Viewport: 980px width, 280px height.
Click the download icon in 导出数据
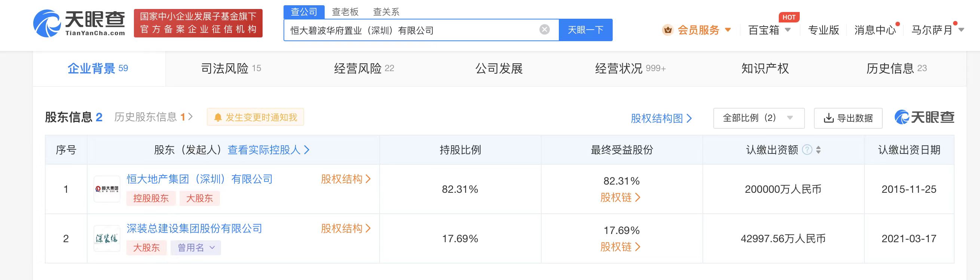click(x=828, y=118)
